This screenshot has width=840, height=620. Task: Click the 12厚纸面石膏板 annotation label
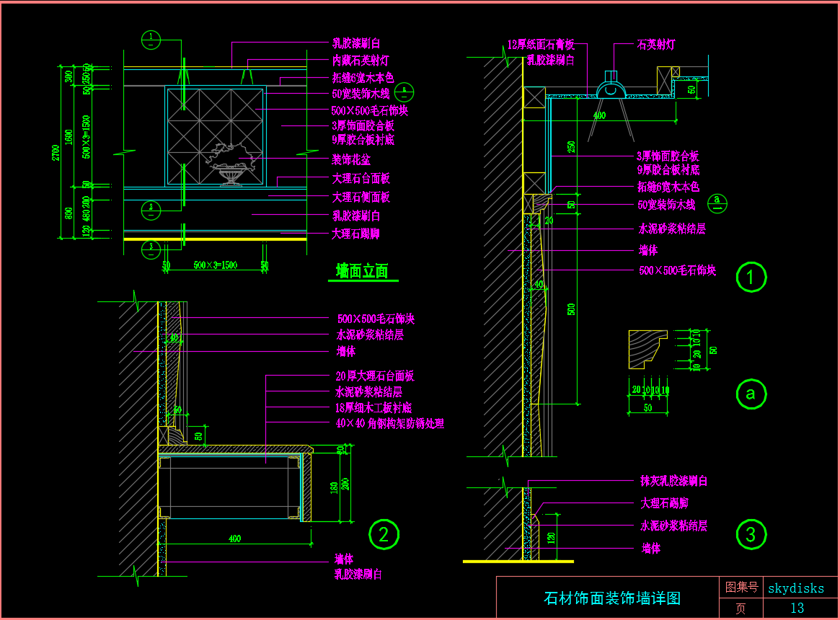coord(541,45)
